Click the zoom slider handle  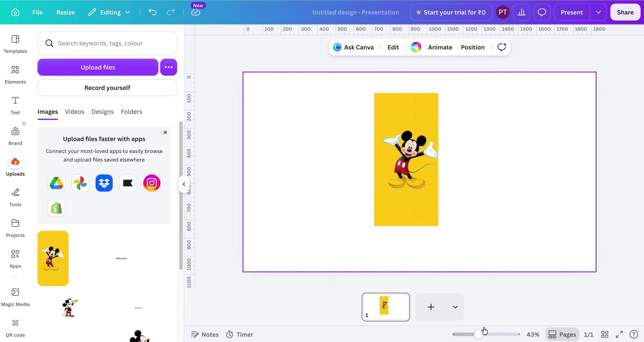[x=479, y=334]
